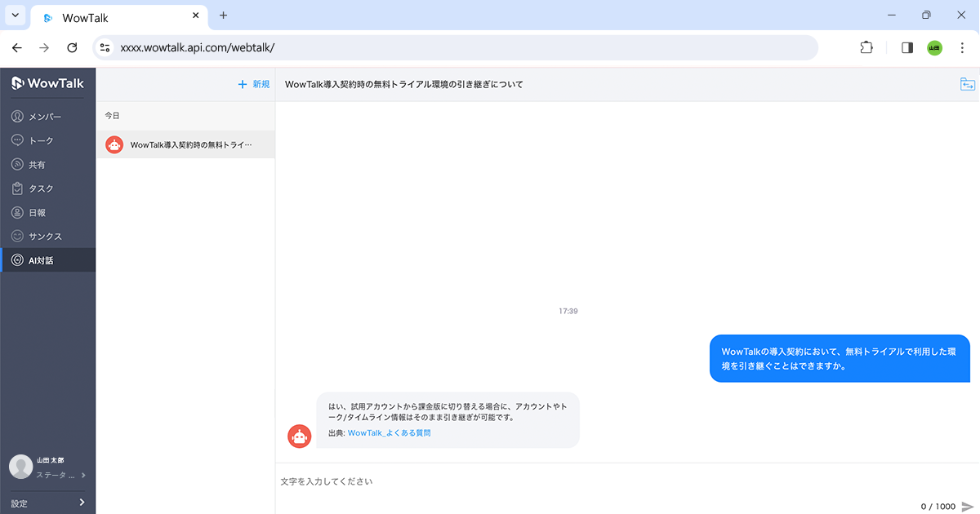Click the WowTalk logo in sidebar

pos(47,83)
